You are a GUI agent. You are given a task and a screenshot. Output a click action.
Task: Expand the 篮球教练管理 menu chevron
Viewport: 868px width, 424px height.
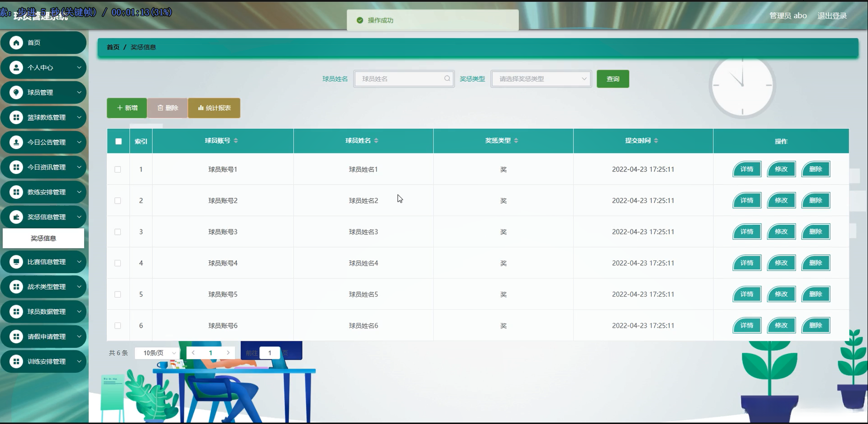click(x=79, y=118)
